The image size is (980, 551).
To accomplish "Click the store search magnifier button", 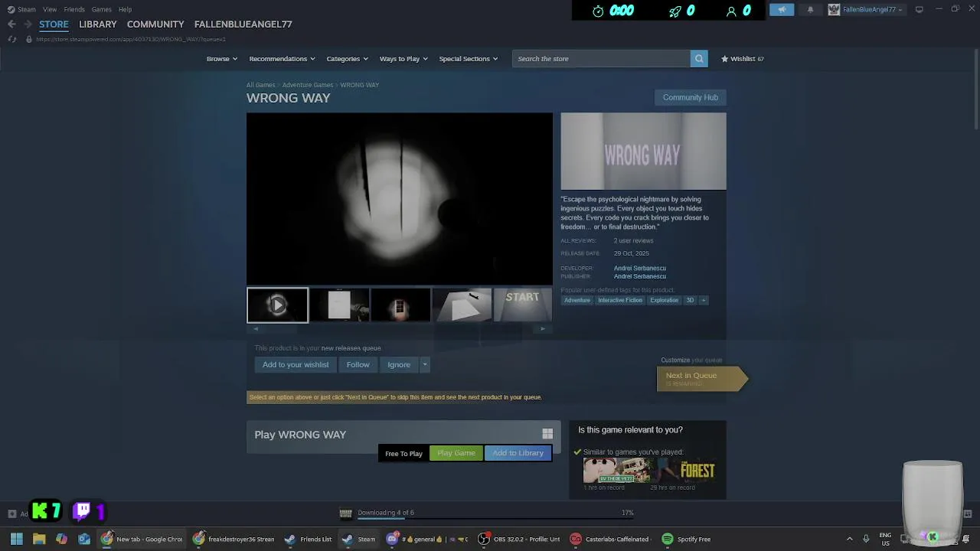I will [698, 59].
